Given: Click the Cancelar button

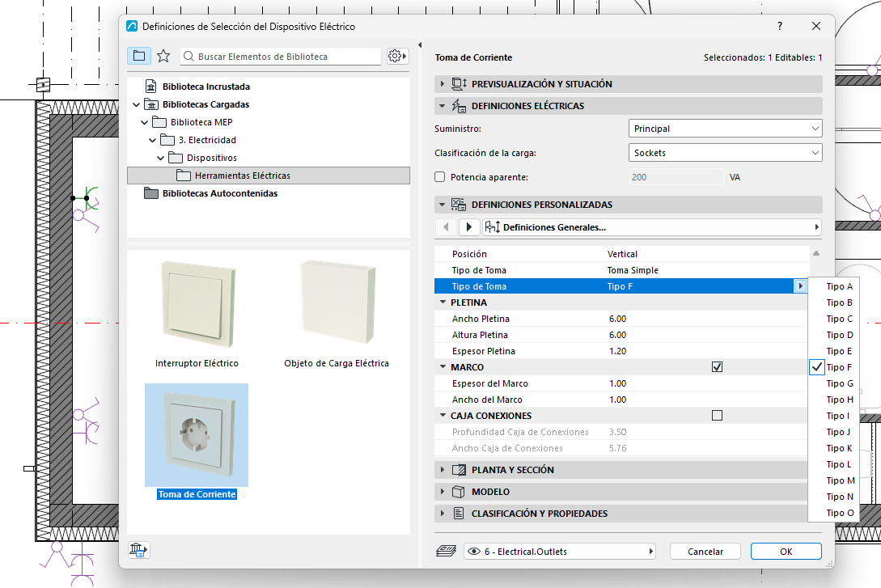Looking at the screenshot, I should [705, 552].
